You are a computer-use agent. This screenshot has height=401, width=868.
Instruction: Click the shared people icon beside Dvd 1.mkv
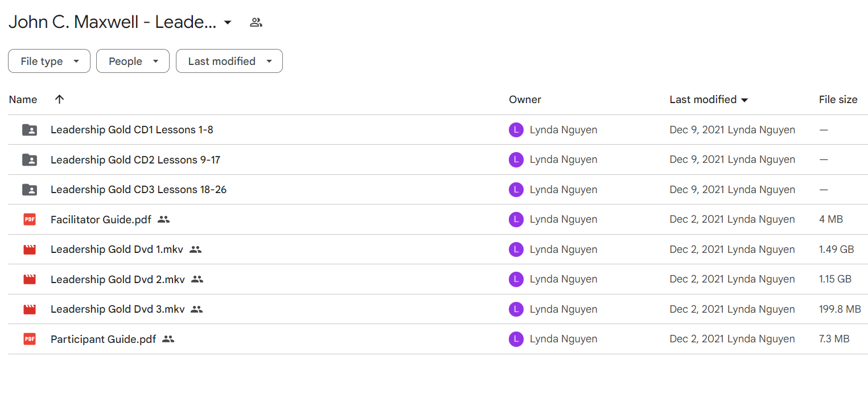pos(196,249)
